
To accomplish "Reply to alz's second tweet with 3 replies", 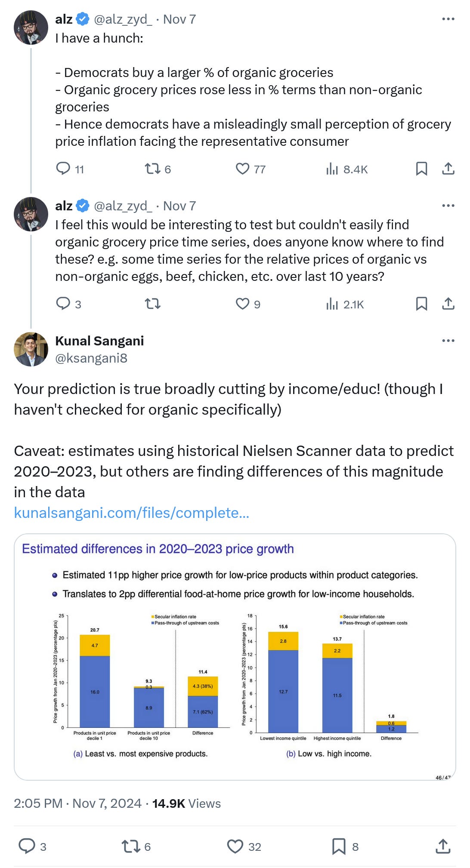I will pos(63,304).
